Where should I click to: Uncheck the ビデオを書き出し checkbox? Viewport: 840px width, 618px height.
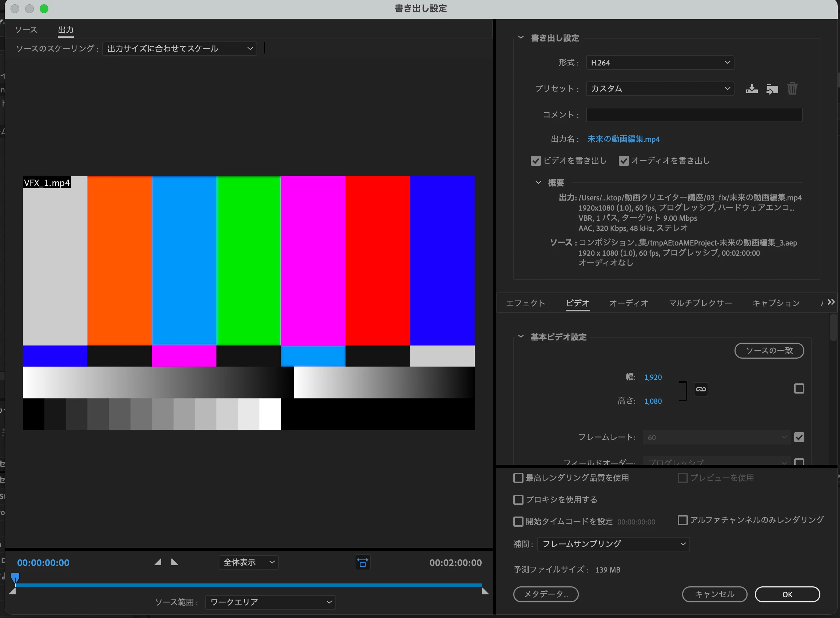536,161
